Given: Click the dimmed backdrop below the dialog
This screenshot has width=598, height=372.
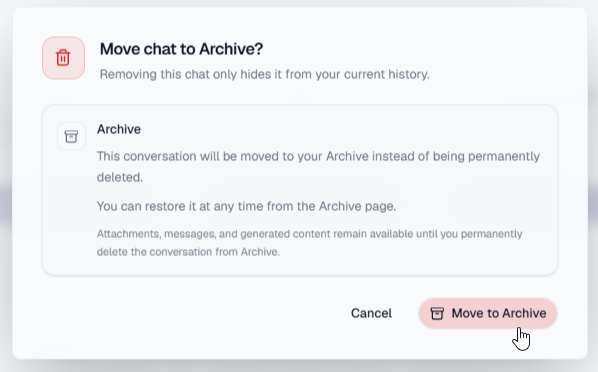Looking at the screenshot, I should (299, 366).
